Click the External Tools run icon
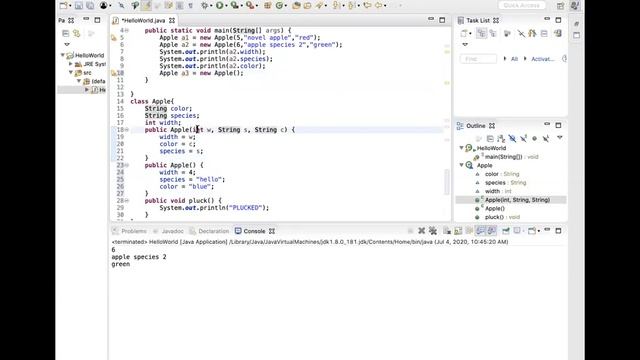The image size is (640, 360). click(x=250, y=5)
